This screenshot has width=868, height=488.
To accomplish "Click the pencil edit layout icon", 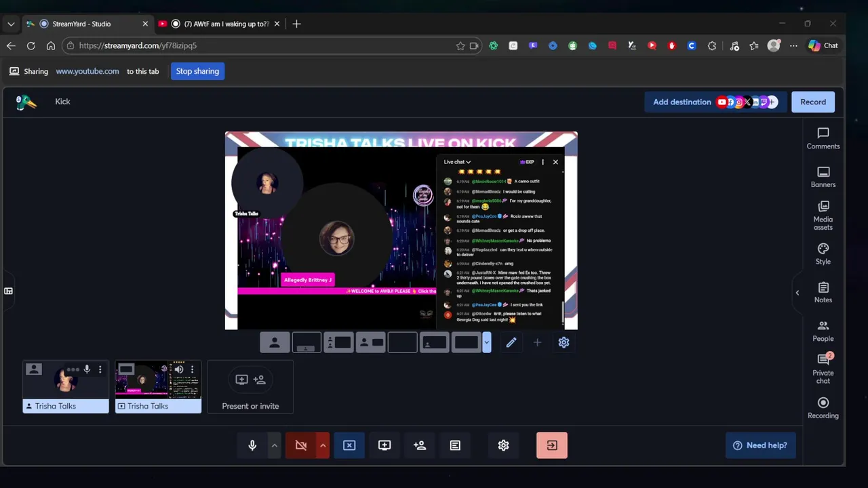I will 511,342.
